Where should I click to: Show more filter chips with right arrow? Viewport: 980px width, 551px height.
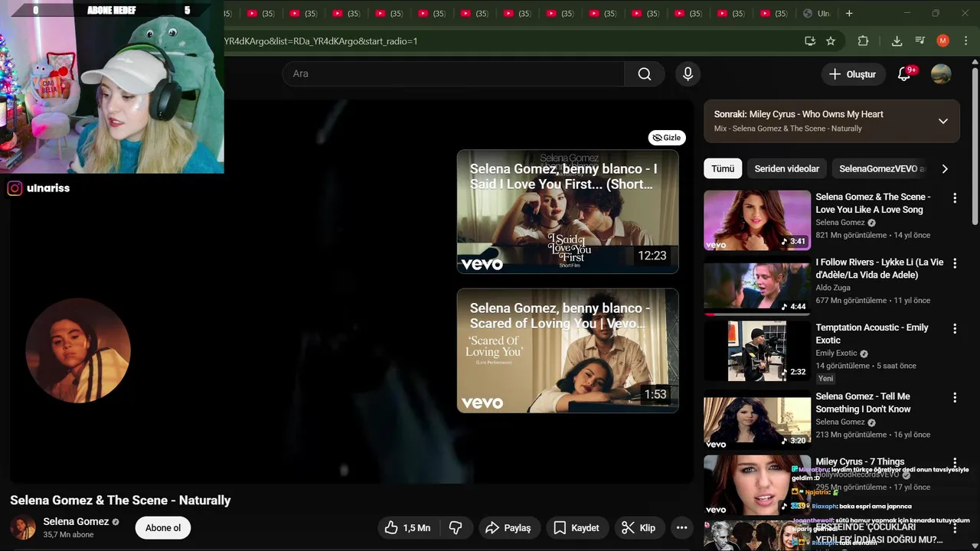pyautogui.click(x=945, y=169)
